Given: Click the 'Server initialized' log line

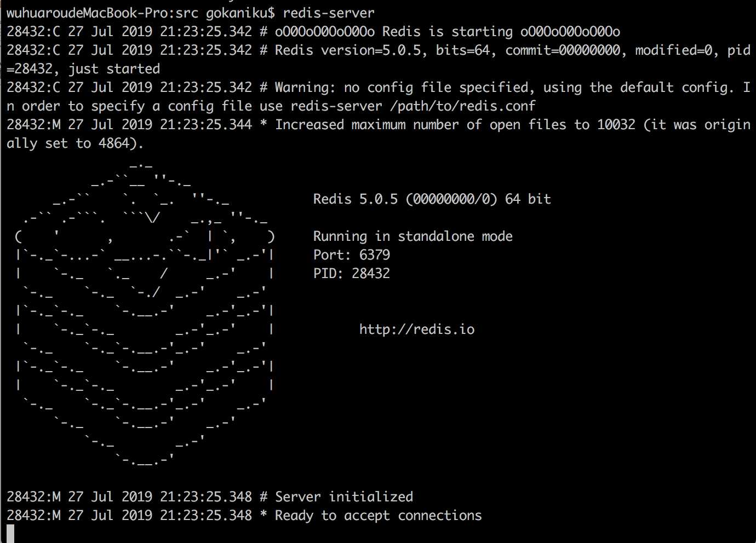Looking at the screenshot, I should click(x=343, y=496).
